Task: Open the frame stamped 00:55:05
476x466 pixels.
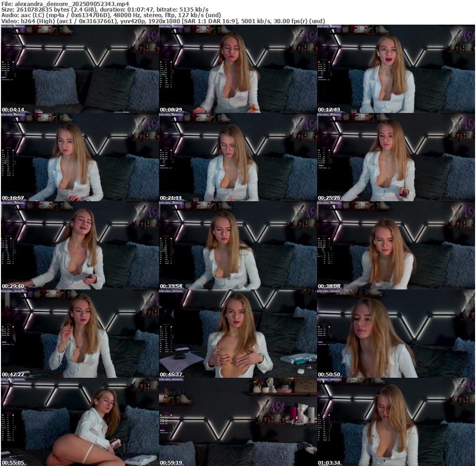Action: (80, 422)
